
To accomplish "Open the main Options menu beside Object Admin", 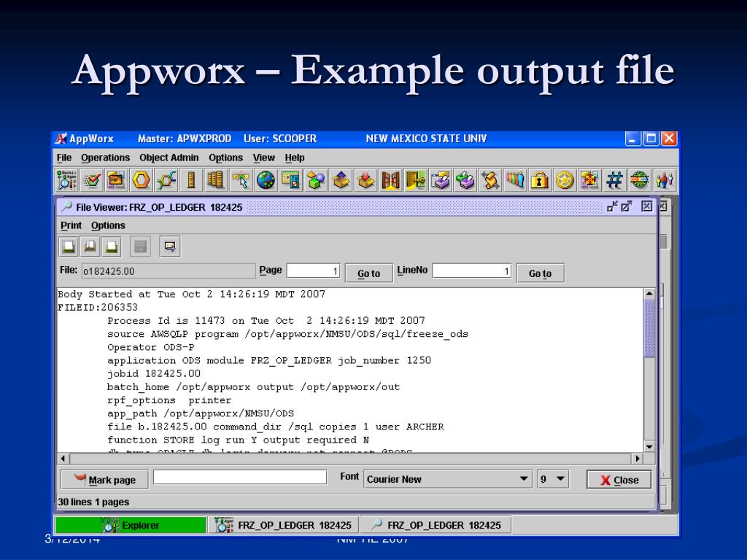I will click(225, 157).
